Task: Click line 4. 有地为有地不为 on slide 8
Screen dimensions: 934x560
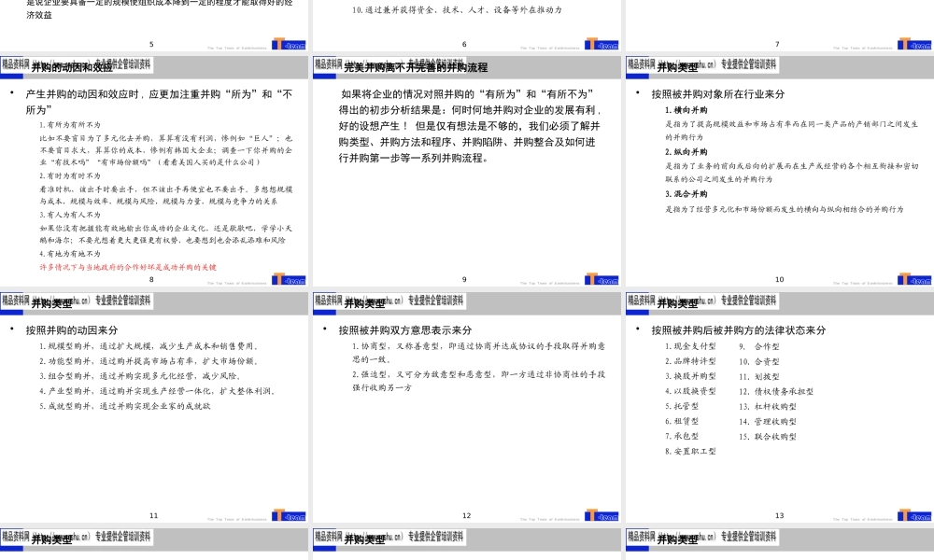Action: 70,254
